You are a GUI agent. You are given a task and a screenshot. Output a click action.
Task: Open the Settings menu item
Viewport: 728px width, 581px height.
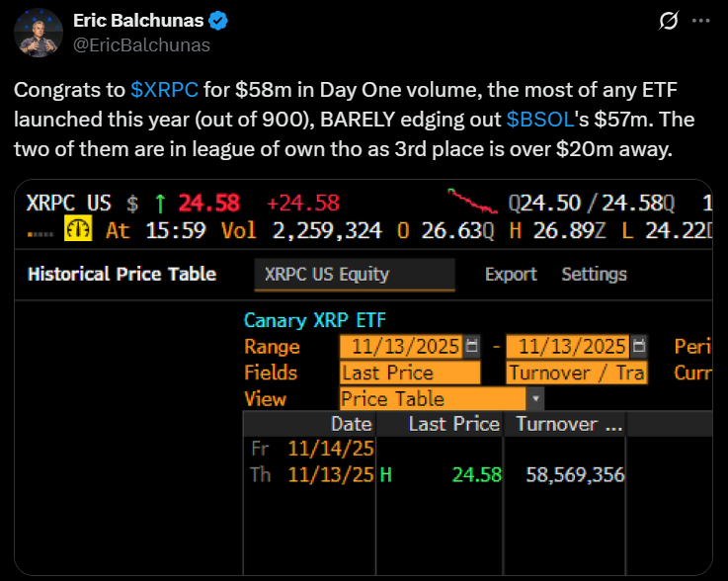point(594,274)
